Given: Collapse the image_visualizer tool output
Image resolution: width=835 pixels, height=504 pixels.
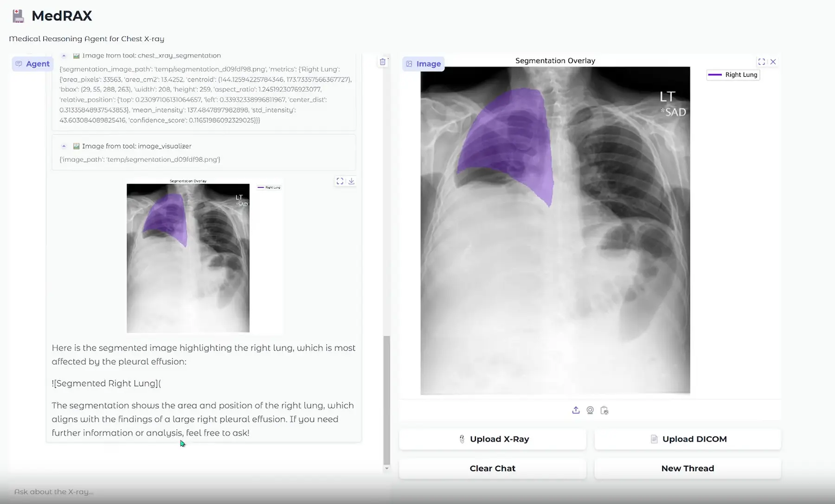Looking at the screenshot, I should coord(64,146).
